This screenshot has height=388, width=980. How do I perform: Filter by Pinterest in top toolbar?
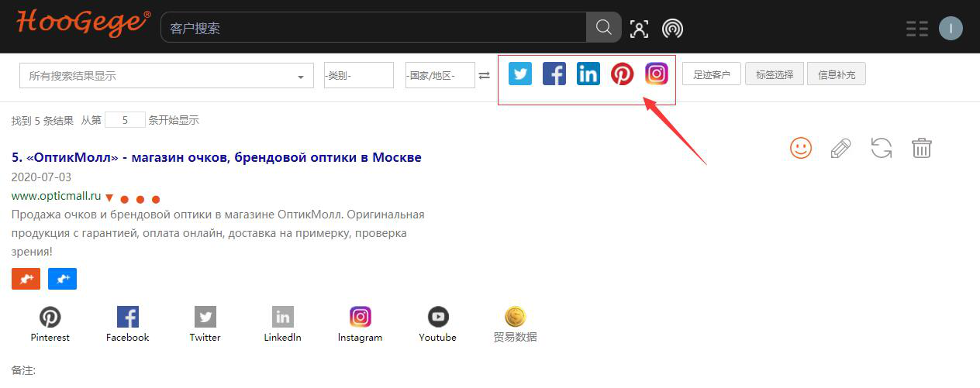point(622,74)
